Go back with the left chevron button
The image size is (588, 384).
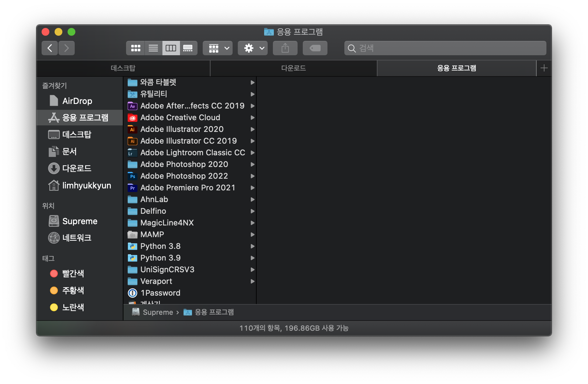pos(50,48)
